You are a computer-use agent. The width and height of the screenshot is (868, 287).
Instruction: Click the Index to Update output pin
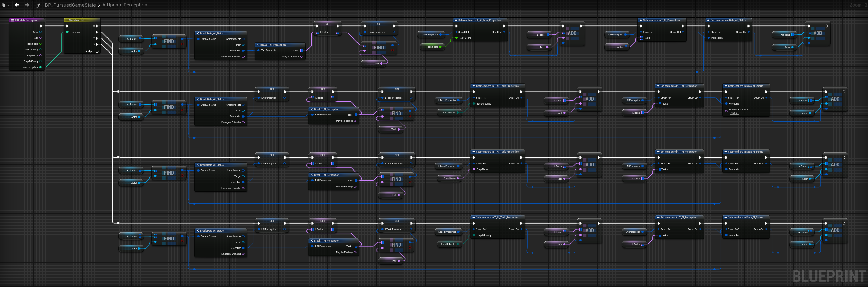[x=41, y=67]
